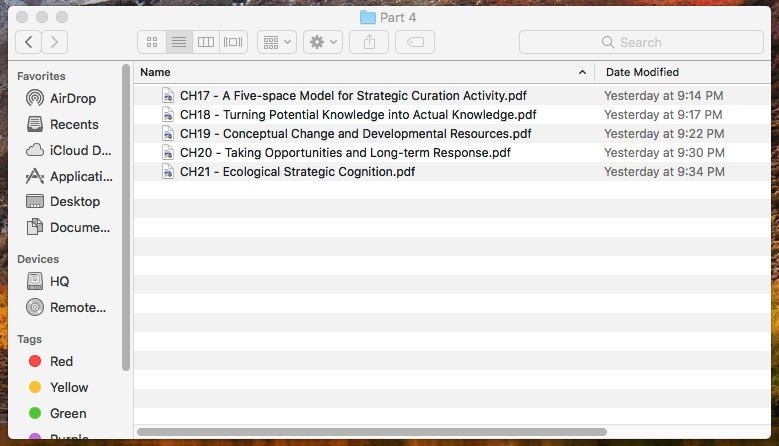Switch to Cover Flow view
779x446 pixels.
(233, 42)
